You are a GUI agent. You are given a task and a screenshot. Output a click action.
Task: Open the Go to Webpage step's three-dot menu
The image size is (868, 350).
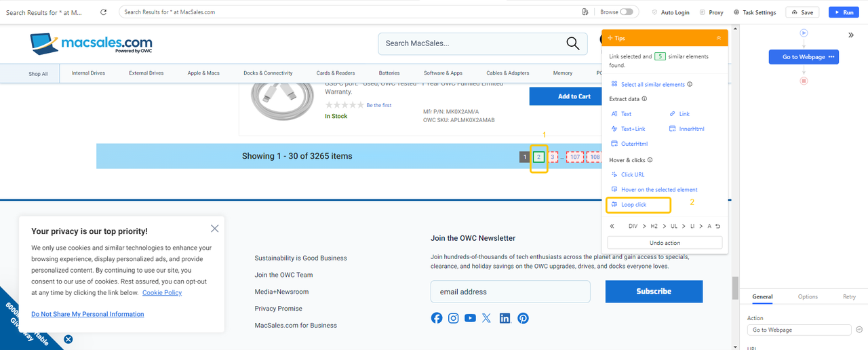tap(831, 57)
